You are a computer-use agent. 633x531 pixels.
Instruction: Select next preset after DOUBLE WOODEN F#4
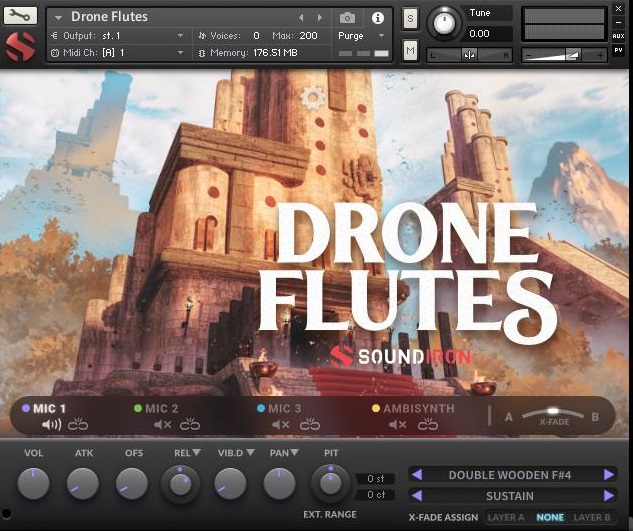(609, 475)
